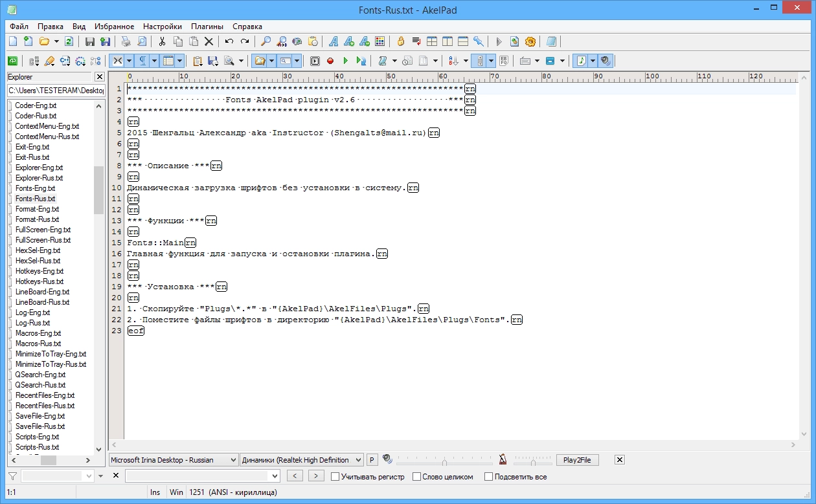
Task: Expand the dropdown arrow beside the ABC sort icon
Action: 465,61
